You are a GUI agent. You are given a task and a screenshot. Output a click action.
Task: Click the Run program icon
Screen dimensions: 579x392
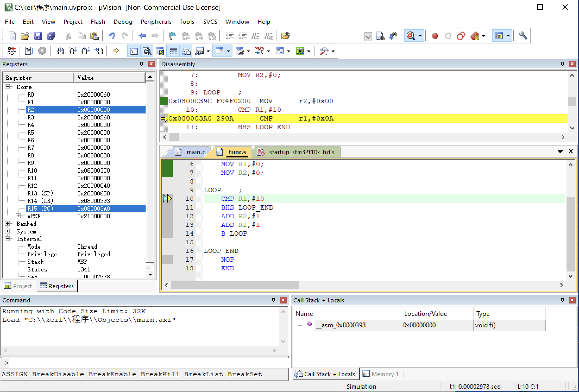click(29, 51)
